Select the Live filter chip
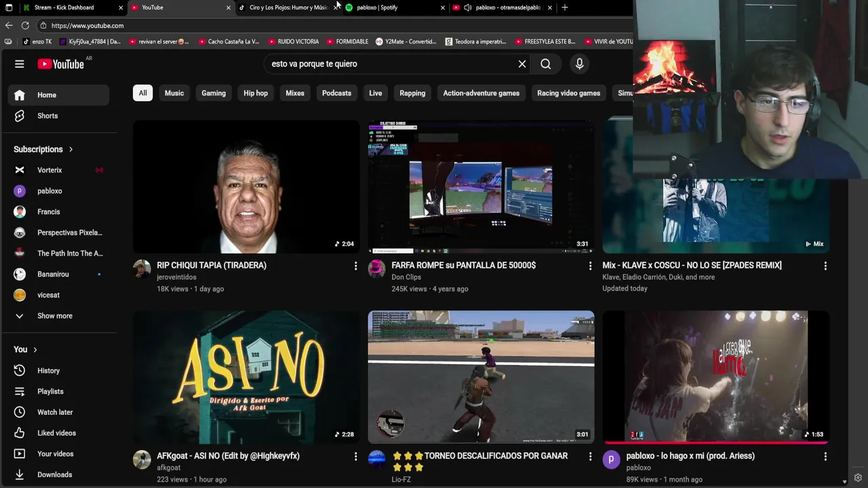Image resolution: width=868 pixels, height=488 pixels. pos(375,93)
